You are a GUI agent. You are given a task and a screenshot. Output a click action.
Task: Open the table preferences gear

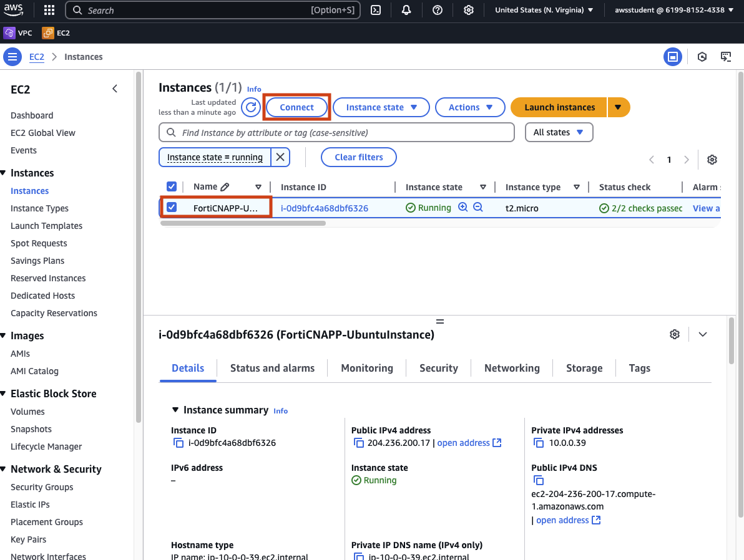click(x=712, y=160)
